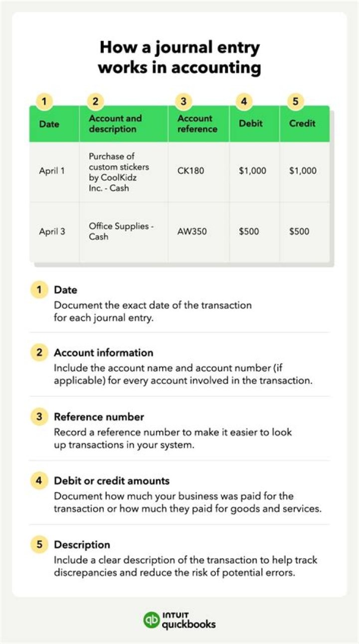Click number 3 badge above Account reference
The image size is (359, 644).
point(183,102)
